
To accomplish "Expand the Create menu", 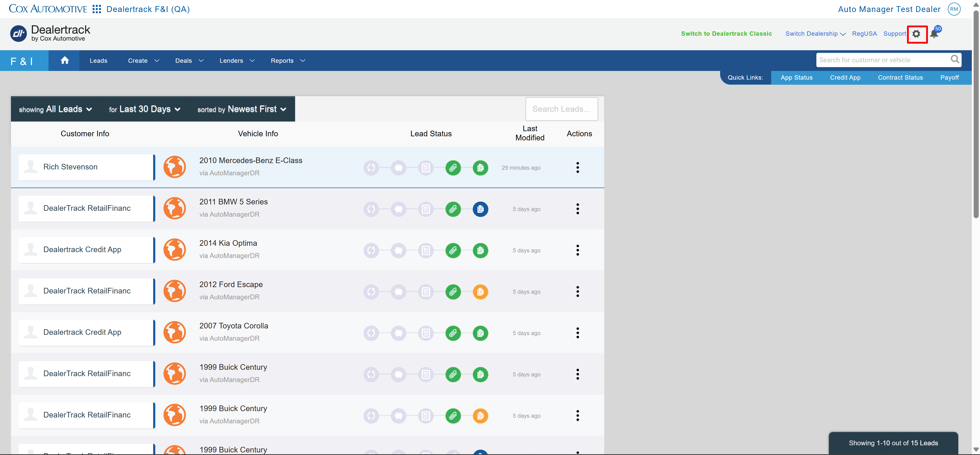I will pos(143,61).
